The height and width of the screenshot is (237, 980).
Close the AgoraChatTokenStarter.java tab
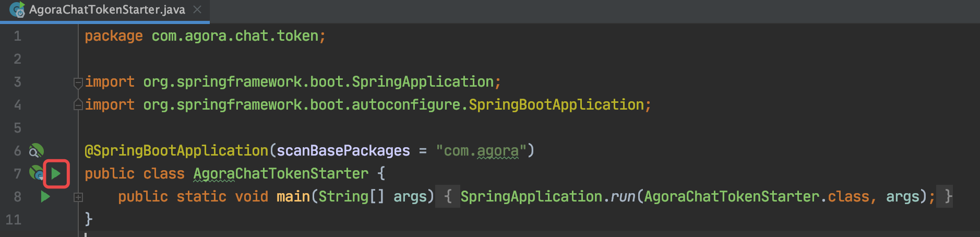tap(197, 9)
